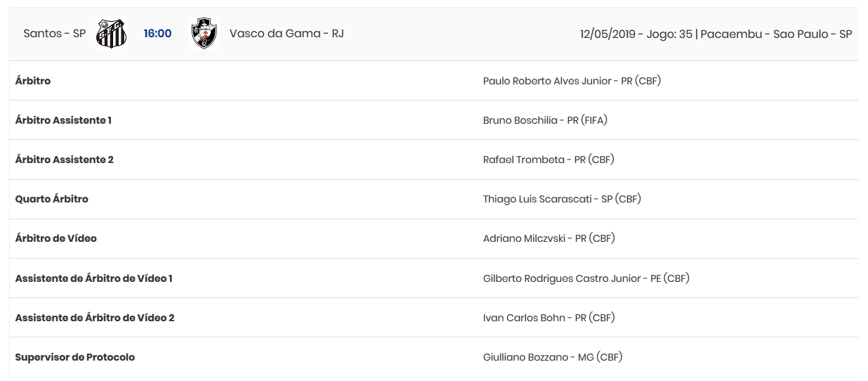Select the Árbitro row label
Screen dimensions: 868x381
tap(33, 81)
